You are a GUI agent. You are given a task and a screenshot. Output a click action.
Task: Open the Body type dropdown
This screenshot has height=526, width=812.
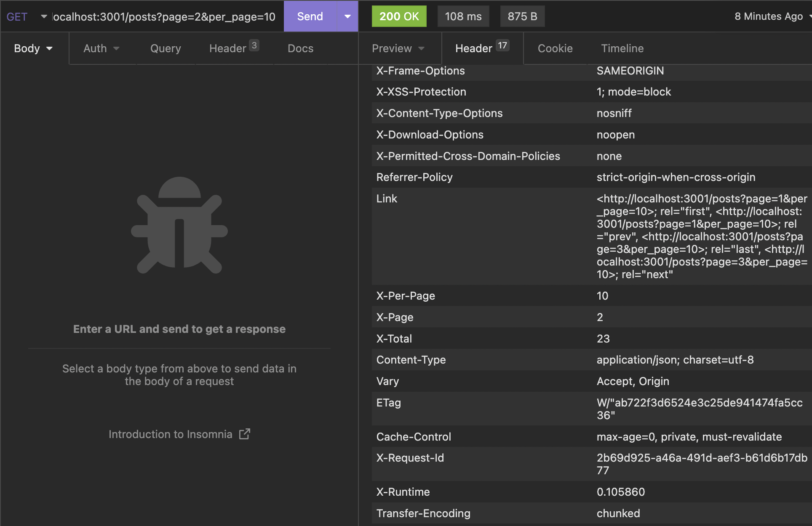coord(33,48)
